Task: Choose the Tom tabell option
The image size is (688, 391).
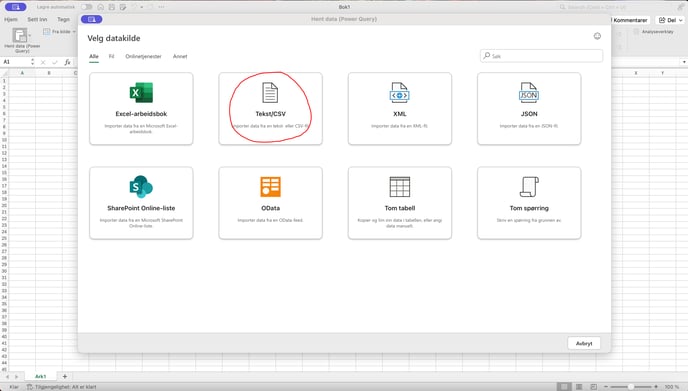Action: coord(400,203)
